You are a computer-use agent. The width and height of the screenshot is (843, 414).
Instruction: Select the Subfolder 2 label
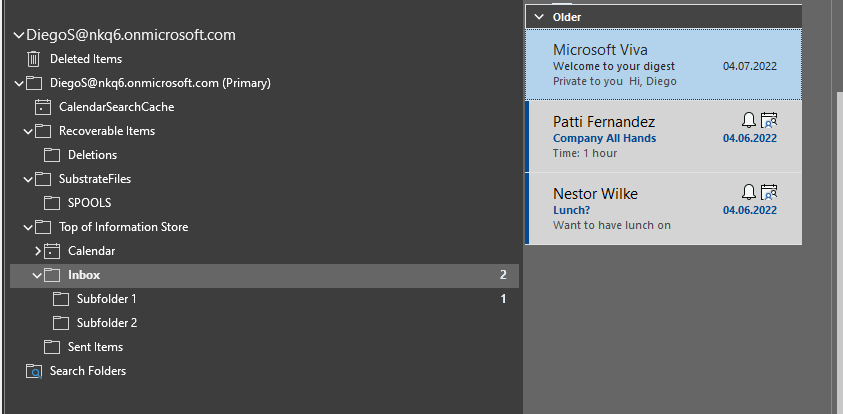[107, 323]
